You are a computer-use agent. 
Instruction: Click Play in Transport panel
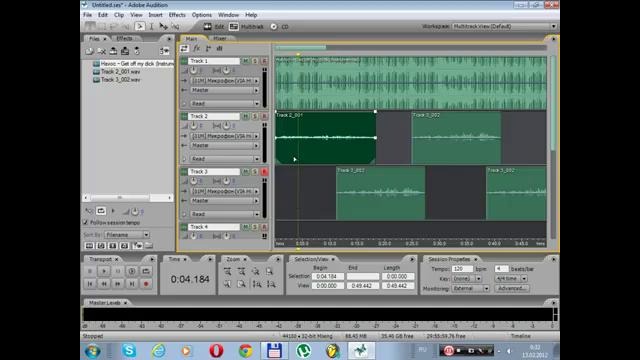pos(104,271)
